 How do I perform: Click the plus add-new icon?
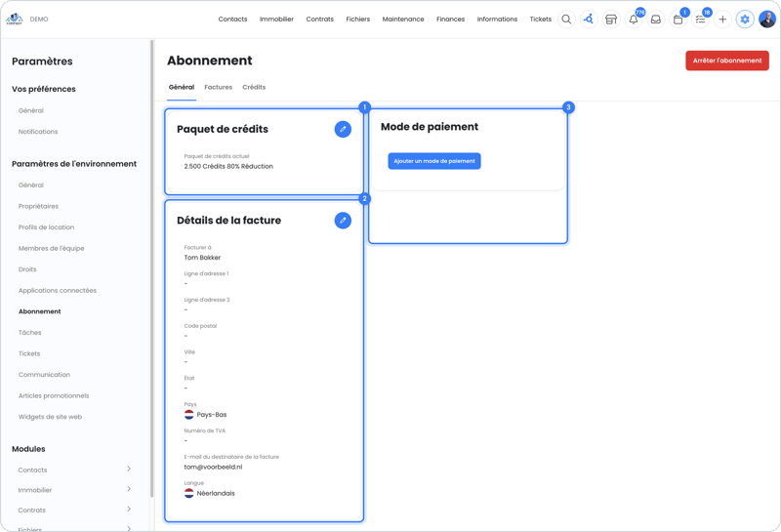pyautogui.click(x=722, y=20)
